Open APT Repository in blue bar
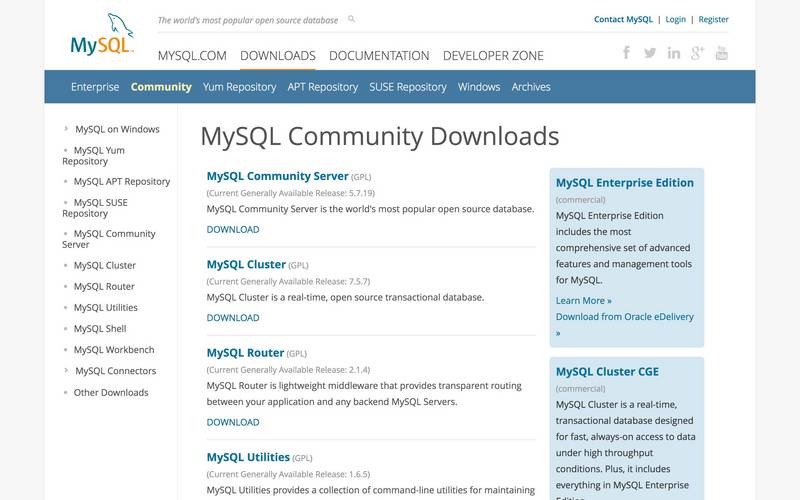This screenshot has width=800, height=500. pyautogui.click(x=322, y=87)
